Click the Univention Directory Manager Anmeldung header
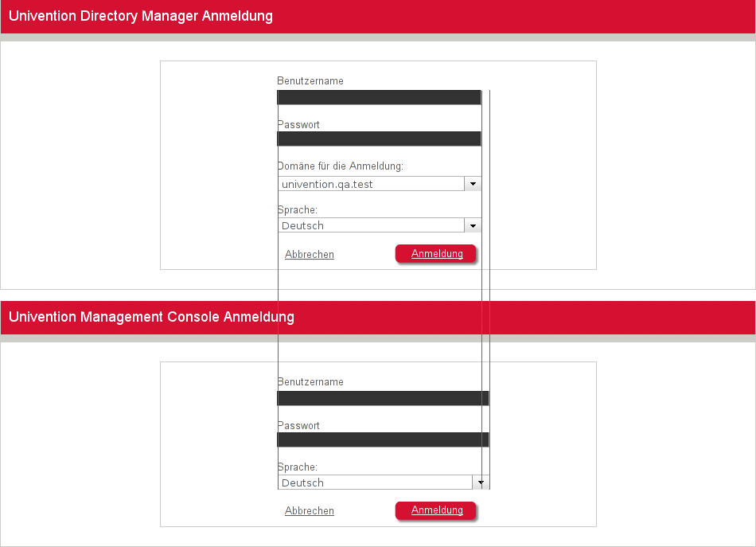The image size is (756, 547). point(141,17)
